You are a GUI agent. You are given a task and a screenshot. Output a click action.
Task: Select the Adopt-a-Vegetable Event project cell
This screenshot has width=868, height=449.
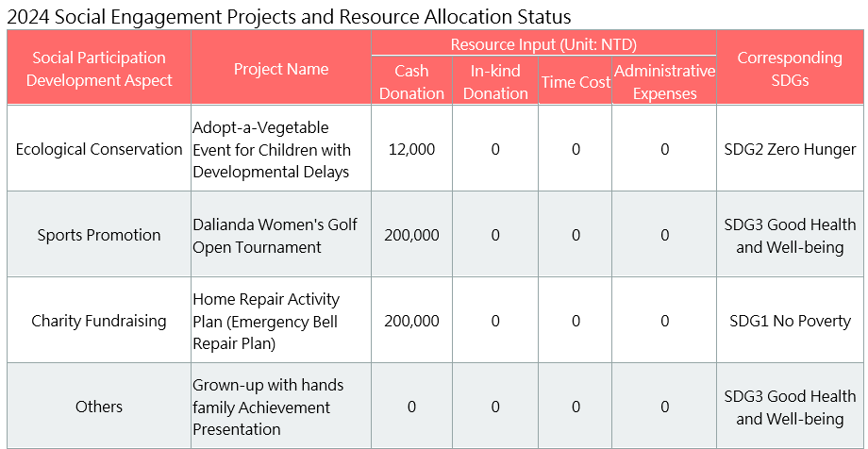pyautogui.click(x=272, y=149)
